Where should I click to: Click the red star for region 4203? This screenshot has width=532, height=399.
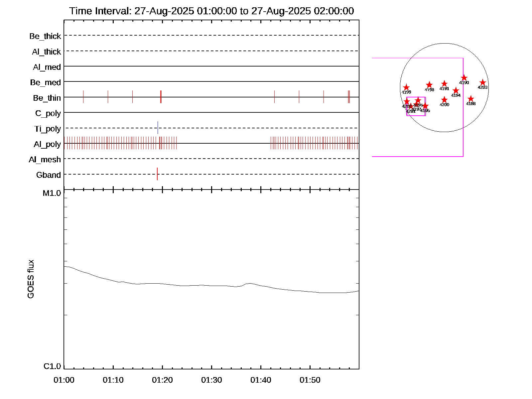point(483,83)
